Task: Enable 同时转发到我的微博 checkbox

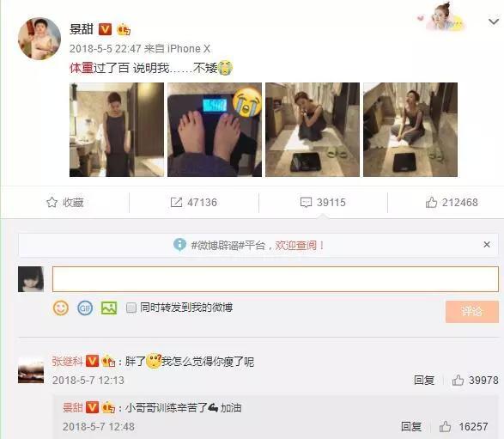Action: [x=131, y=308]
